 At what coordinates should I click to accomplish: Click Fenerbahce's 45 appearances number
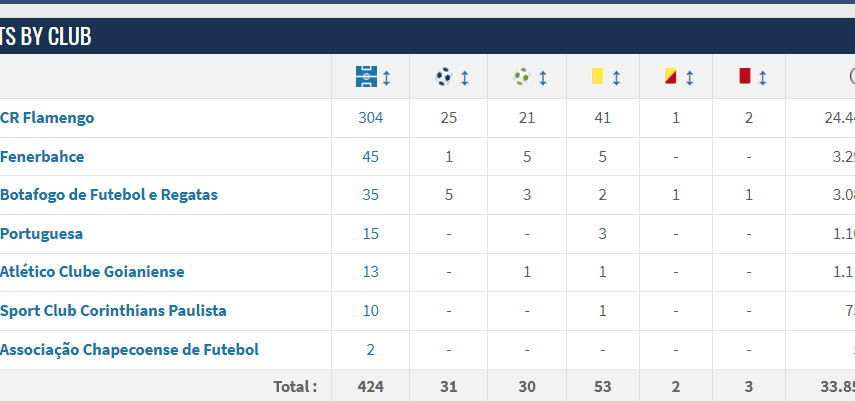pos(370,157)
